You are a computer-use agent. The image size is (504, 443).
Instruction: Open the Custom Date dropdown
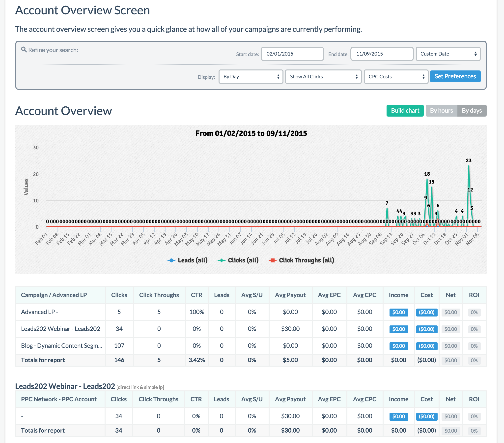[448, 54]
